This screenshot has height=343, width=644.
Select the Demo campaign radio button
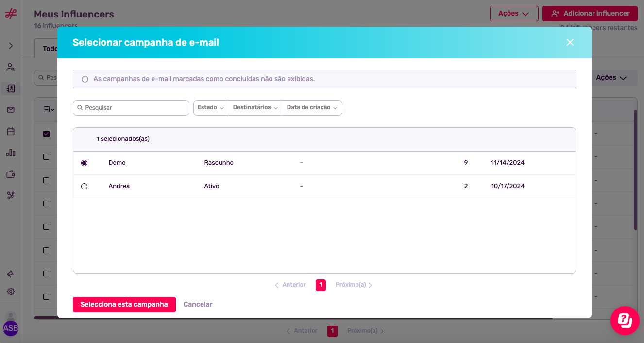[85, 163]
